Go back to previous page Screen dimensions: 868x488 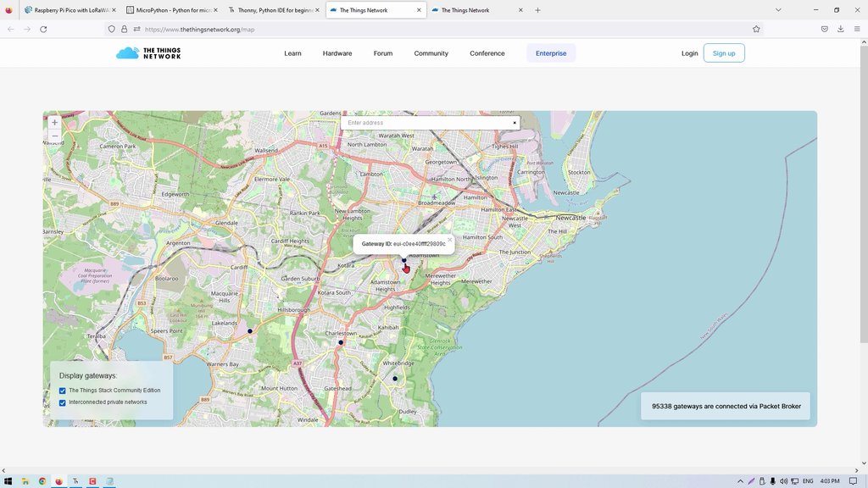(x=10, y=30)
